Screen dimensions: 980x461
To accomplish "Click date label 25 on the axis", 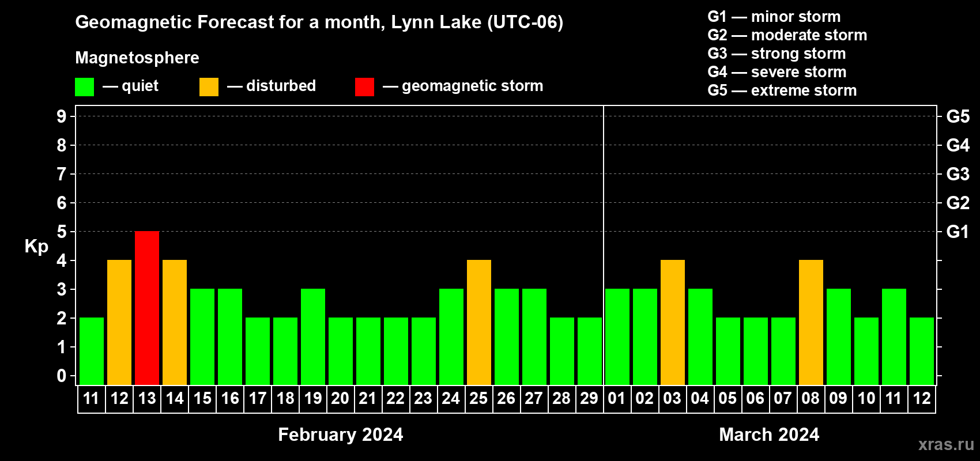I will (478, 398).
